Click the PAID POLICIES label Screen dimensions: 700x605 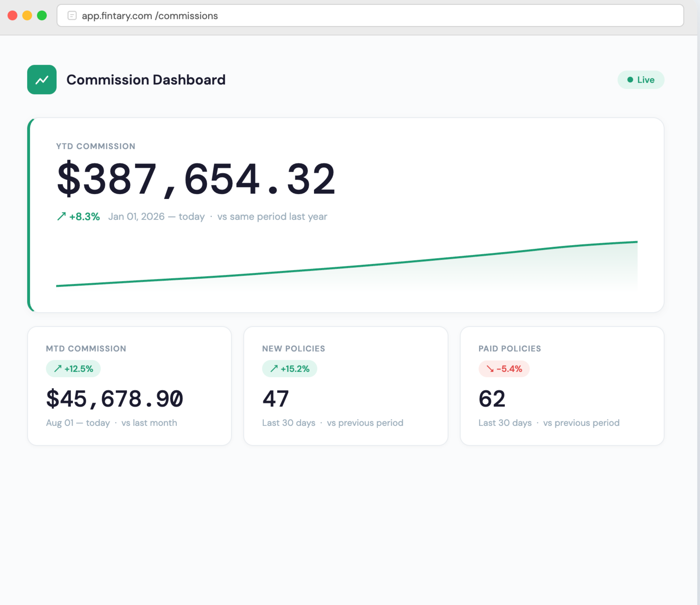tap(510, 349)
